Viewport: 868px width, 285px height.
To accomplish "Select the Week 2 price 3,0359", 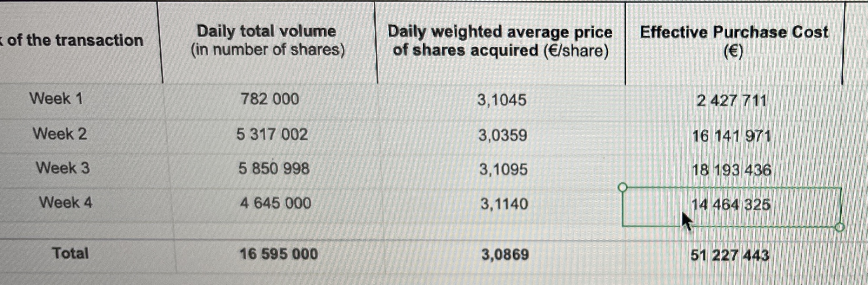I will pyautogui.click(x=503, y=135).
